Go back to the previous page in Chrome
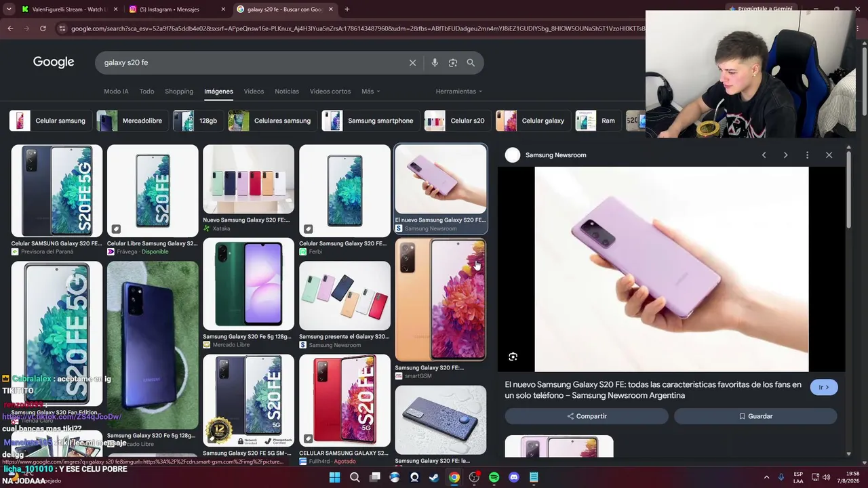868x488 pixels. [x=10, y=28]
